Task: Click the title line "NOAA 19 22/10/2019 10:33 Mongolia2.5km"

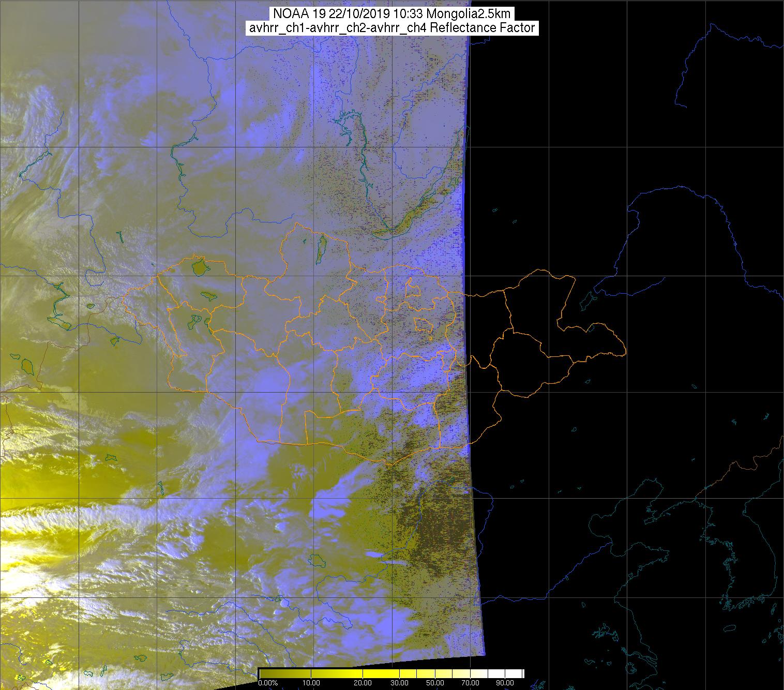Action: coord(392,14)
